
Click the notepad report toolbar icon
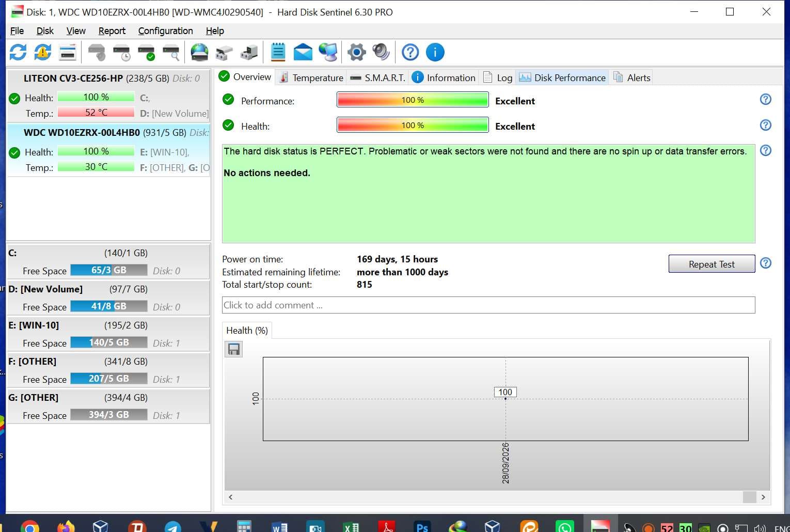tap(278, 52)
